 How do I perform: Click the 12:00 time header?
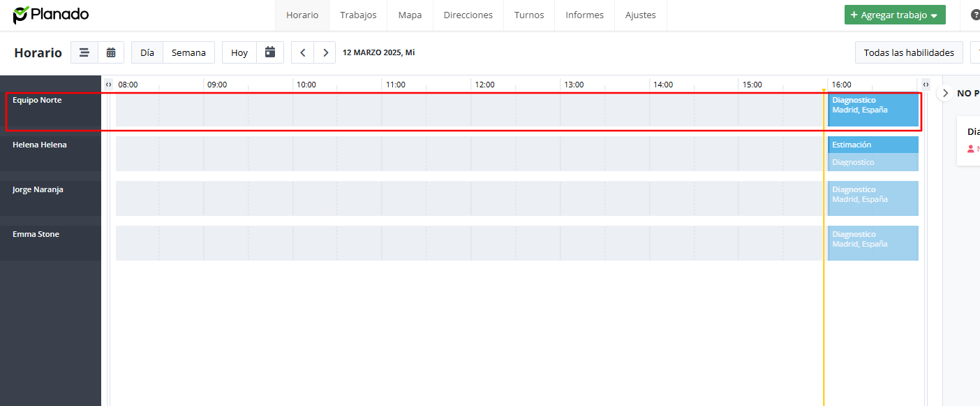pos(484,85)
